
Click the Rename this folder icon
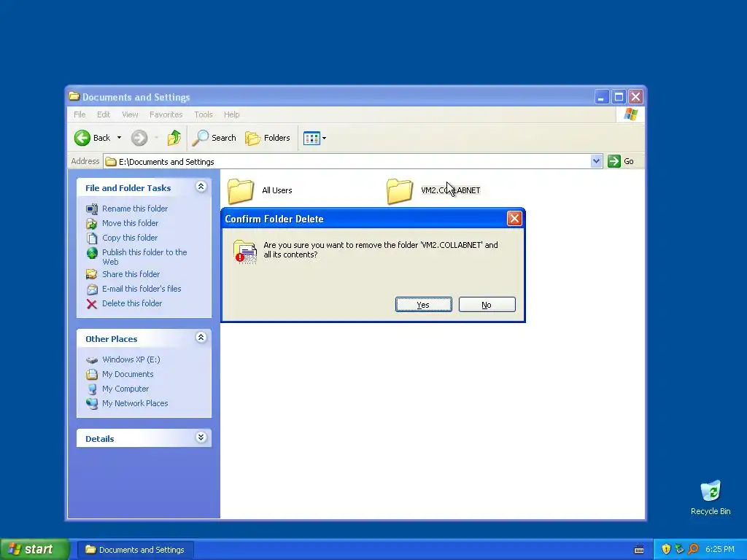click(92, 209)
